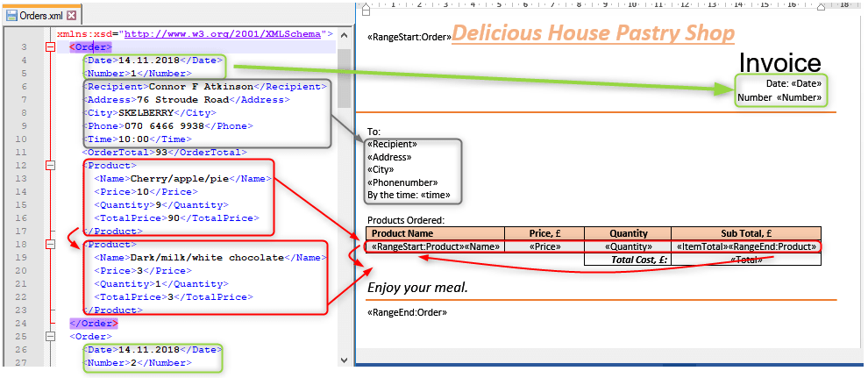Image resolution: width=868 pixels, height=378 pixels.
Task: Click the TotalPrice 90 line
Action: pyautogui.click(x=176, y=218)
